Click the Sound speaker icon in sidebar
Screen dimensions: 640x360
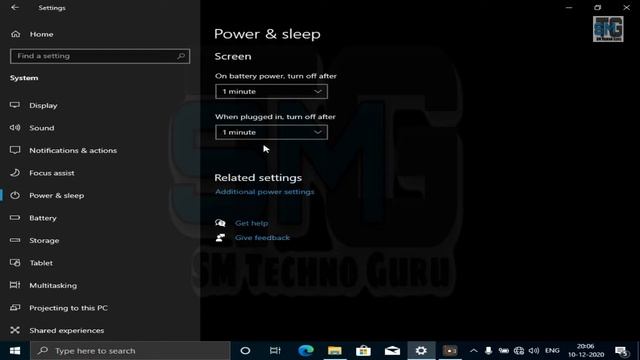click(x=15, y=128)
